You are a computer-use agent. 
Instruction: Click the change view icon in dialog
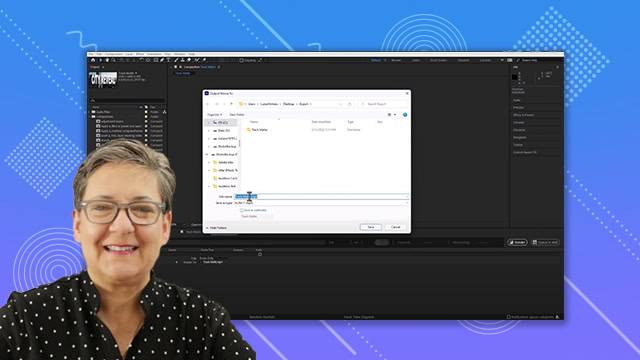[x=389, y=115]
